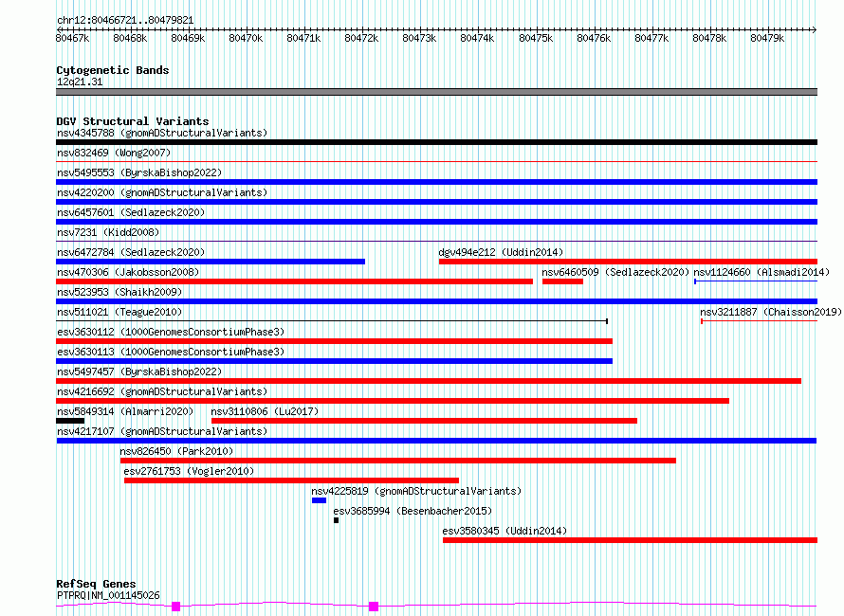
Task: Select the red bar under dgv494e212
Action: pos(628,262)
